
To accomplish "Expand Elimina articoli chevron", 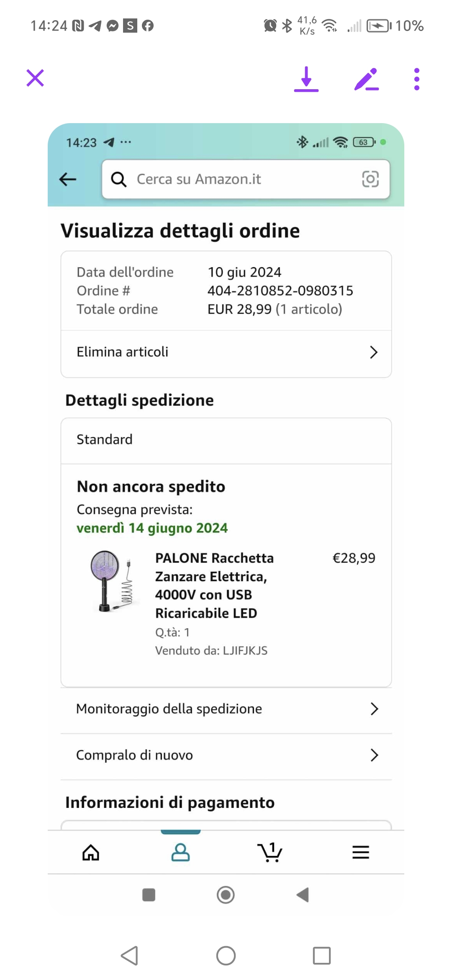I will [x=374, y=352].
